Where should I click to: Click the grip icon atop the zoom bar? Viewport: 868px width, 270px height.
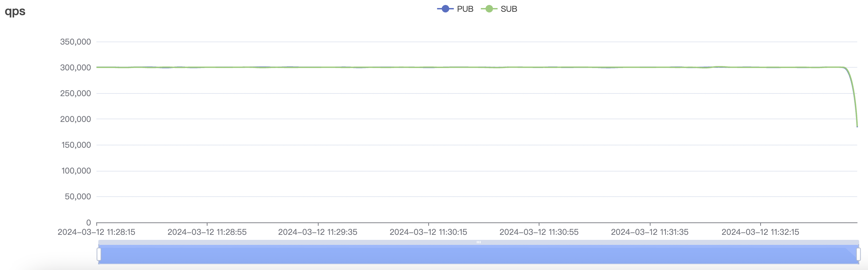coord(479,242)
